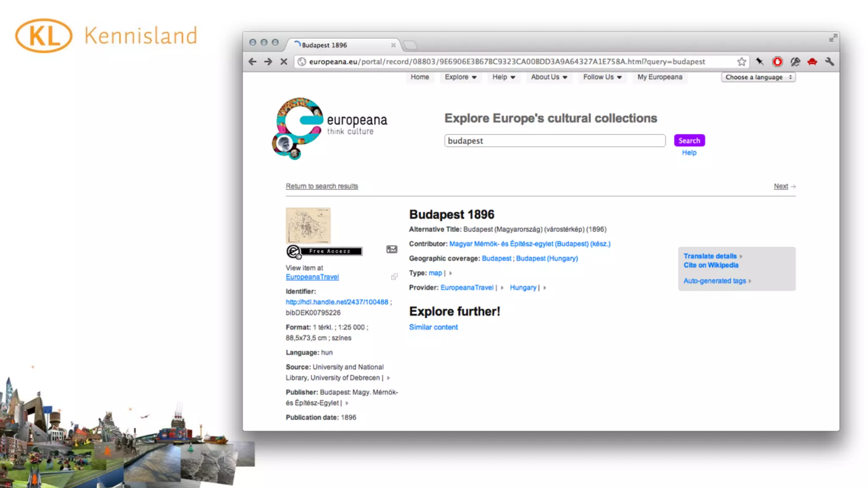Stop page loading with X icon
868x488 pixels.
point(284,62)
